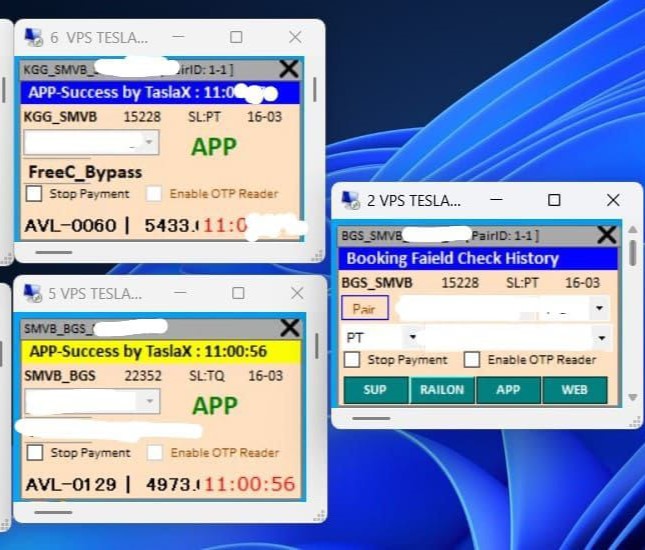Screen dimensions: 645x550
Task: Tick Stop Payment checkbox in BGS_SMVB panel
Action: pos(352,360)
